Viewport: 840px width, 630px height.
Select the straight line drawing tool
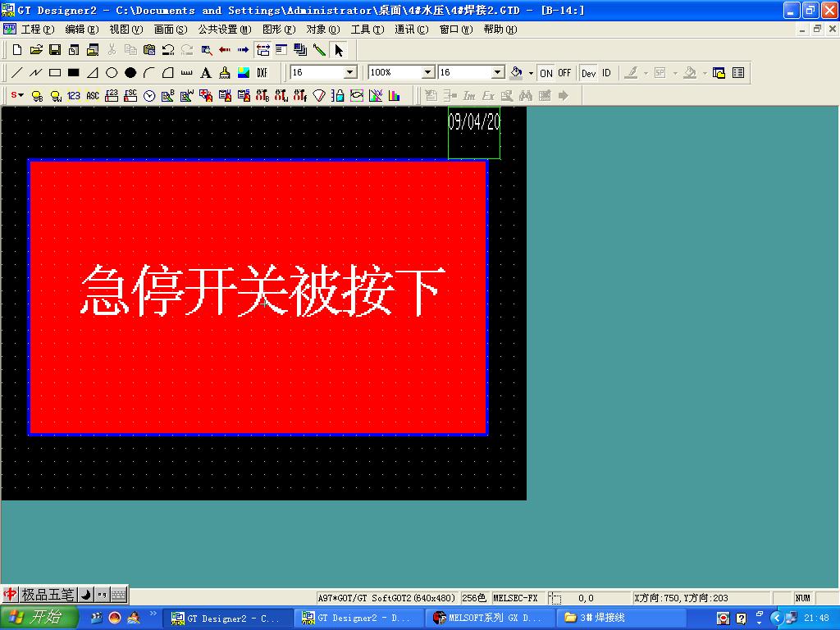16,73
